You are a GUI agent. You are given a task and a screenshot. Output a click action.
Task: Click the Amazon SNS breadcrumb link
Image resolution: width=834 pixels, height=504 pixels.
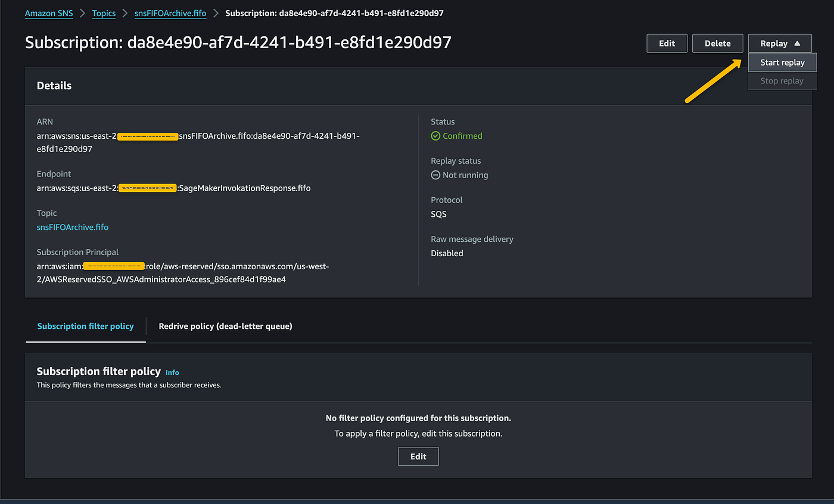[49, 13]
